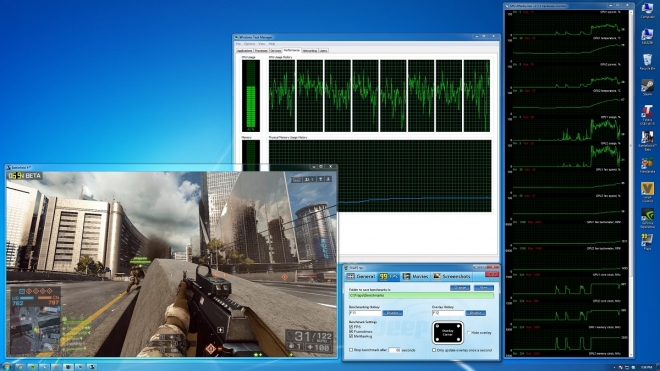Viewport: 660px width, 371px height.
Task: Click the taskbar clock
Action: [x=647, y=367]
